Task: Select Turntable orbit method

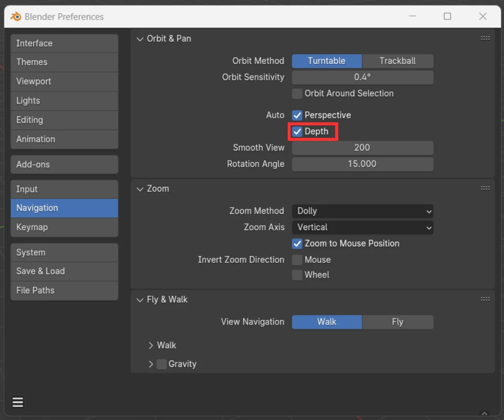Action: [x=327, y=61]
